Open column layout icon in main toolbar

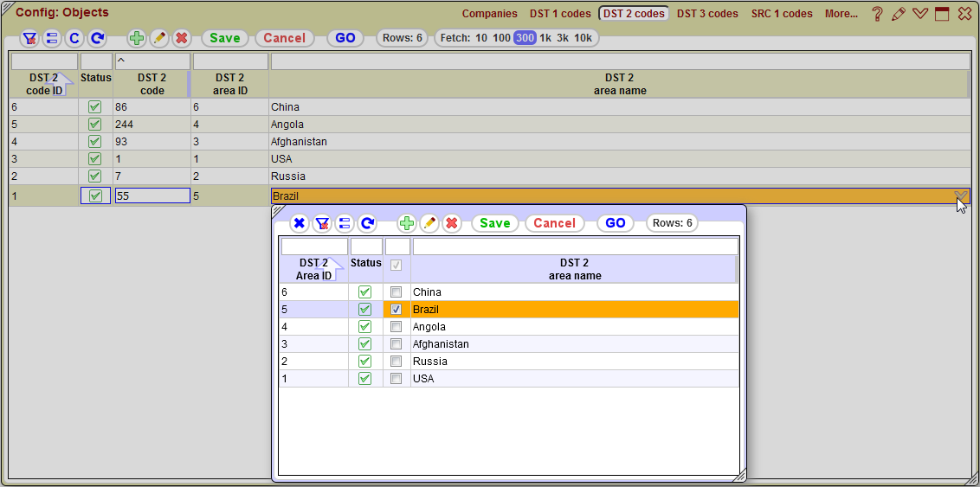(x=51, y=38)
